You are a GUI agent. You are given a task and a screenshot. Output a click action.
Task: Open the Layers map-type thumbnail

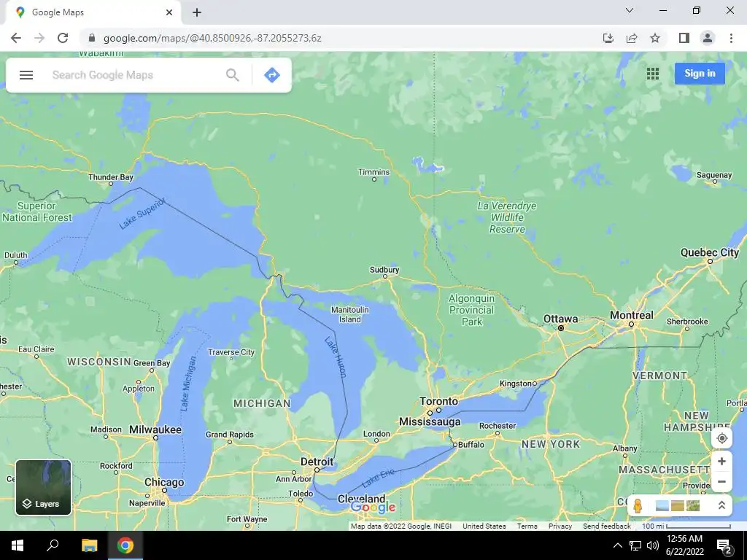(43, 487)
